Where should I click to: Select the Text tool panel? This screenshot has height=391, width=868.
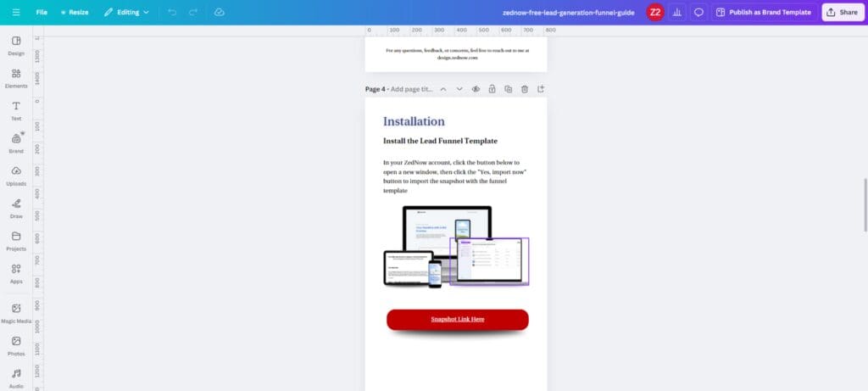[16, 111]
